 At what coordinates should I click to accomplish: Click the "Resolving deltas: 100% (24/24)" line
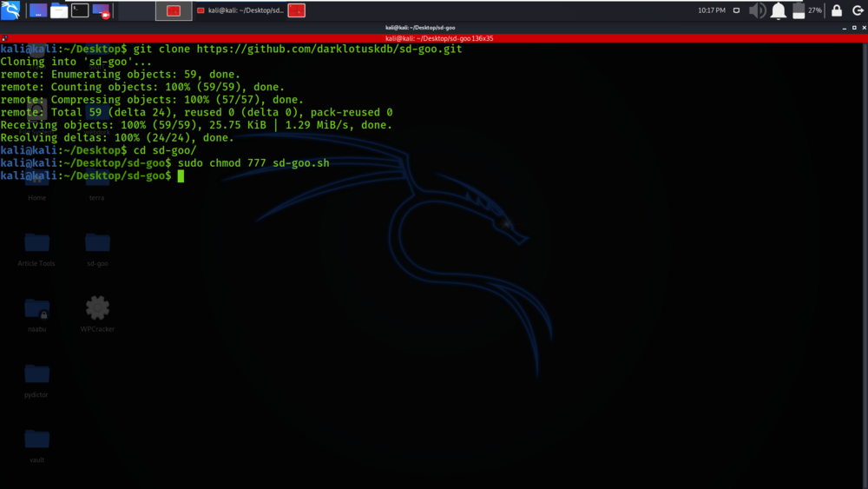pyautogui.click(x=117, y=138)
